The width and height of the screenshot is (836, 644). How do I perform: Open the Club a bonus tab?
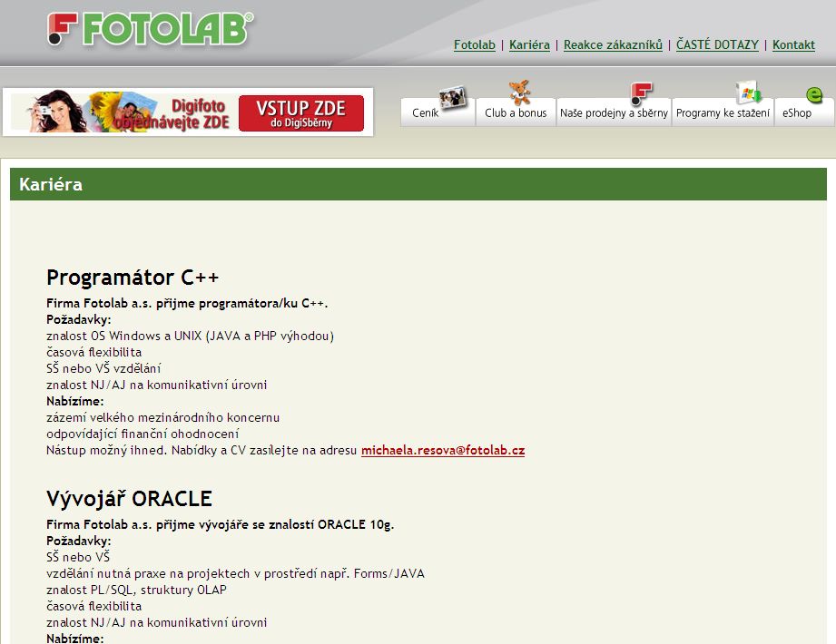pos(516,112)
